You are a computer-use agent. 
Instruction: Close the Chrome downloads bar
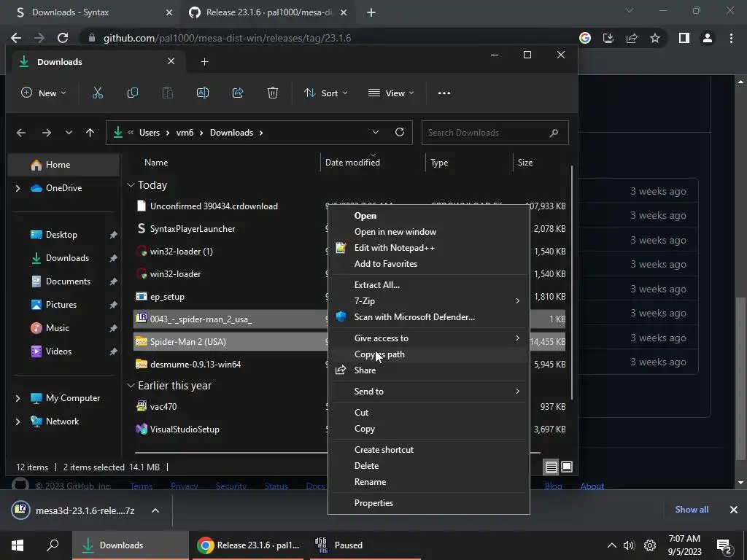click(734, 510)
